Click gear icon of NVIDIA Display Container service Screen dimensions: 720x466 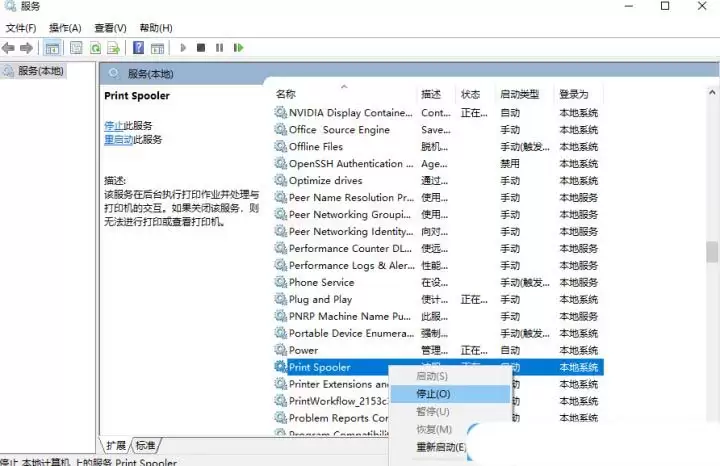pyautogui.click(x=281, y=112)
